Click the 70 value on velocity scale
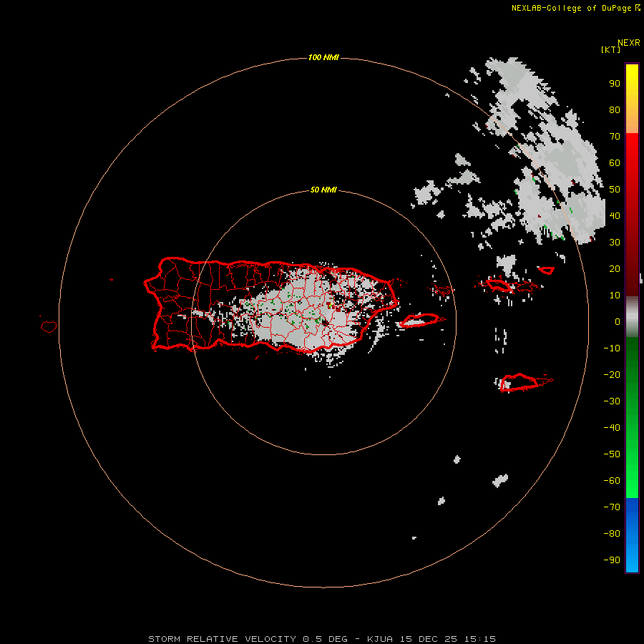 (x=615, y=137)
